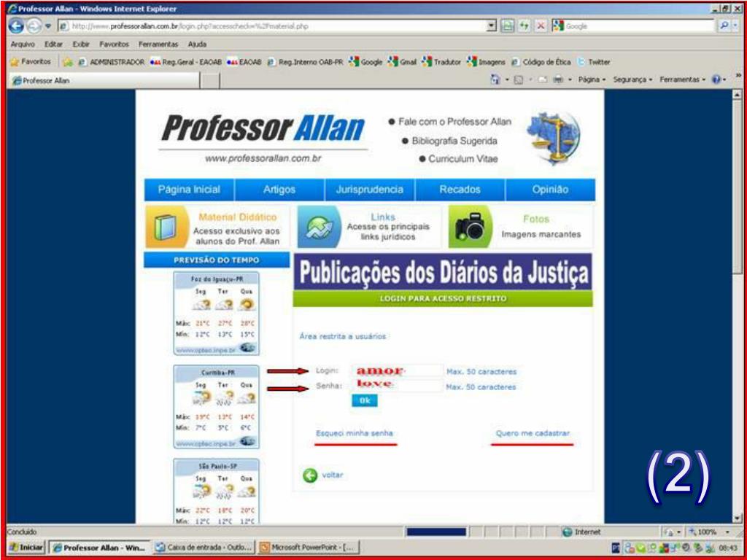Select the Professor Allan browser tab
The image size is (747, 560).
[x=102, y=80]
